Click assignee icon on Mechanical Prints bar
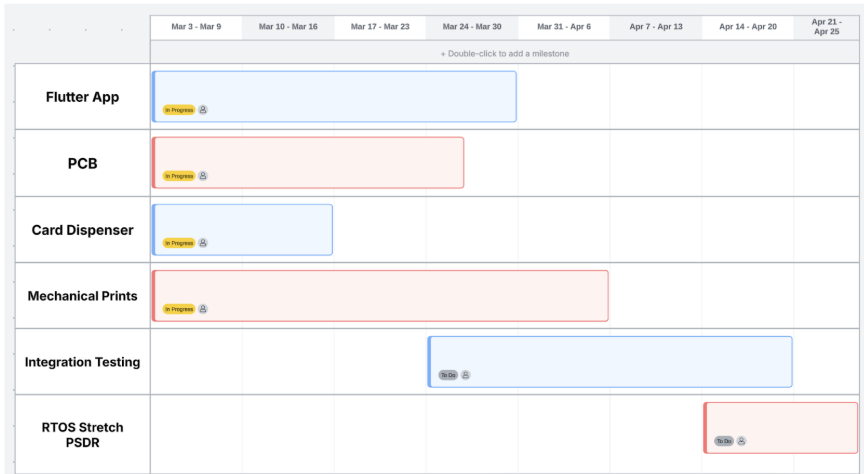Viewport: 864px width, 474px height. (x=203, y=309)
